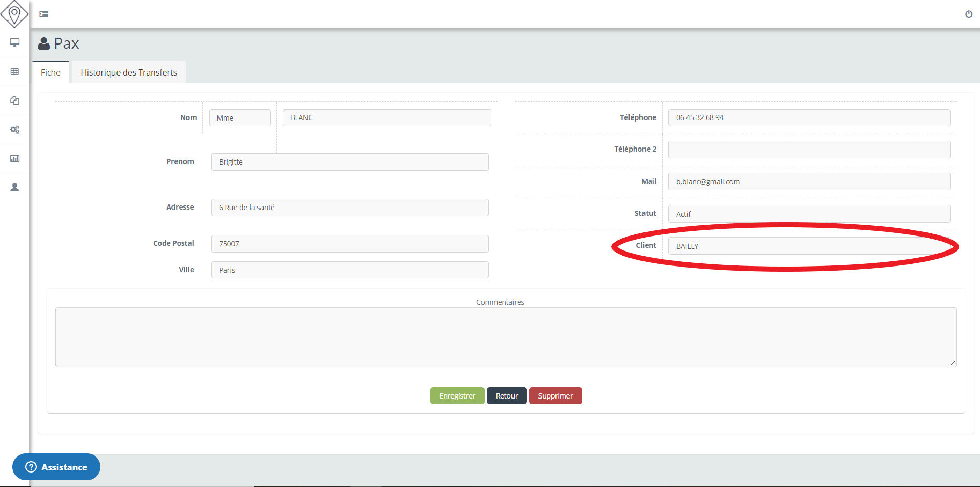This screenshot has height=487, width=980.
Task: Open the bar chart statistics icon
Action: point(14,158)
